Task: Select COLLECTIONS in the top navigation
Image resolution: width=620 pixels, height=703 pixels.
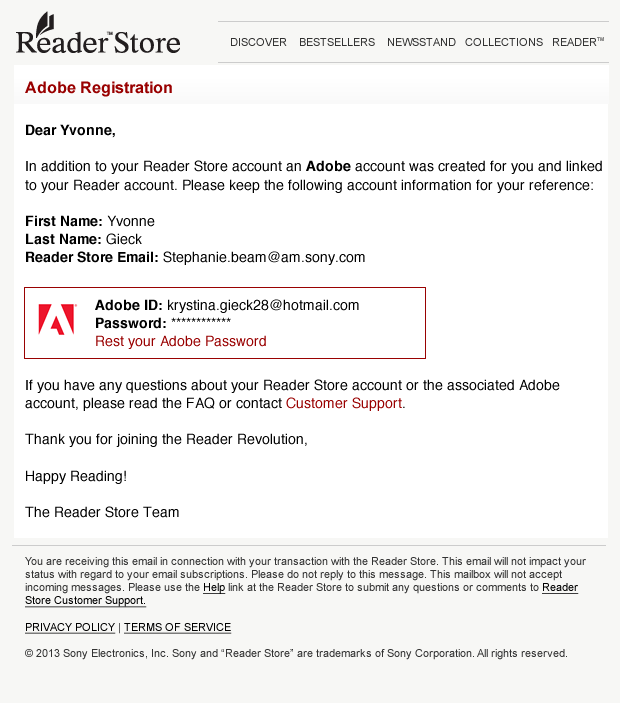Action: 504,42
